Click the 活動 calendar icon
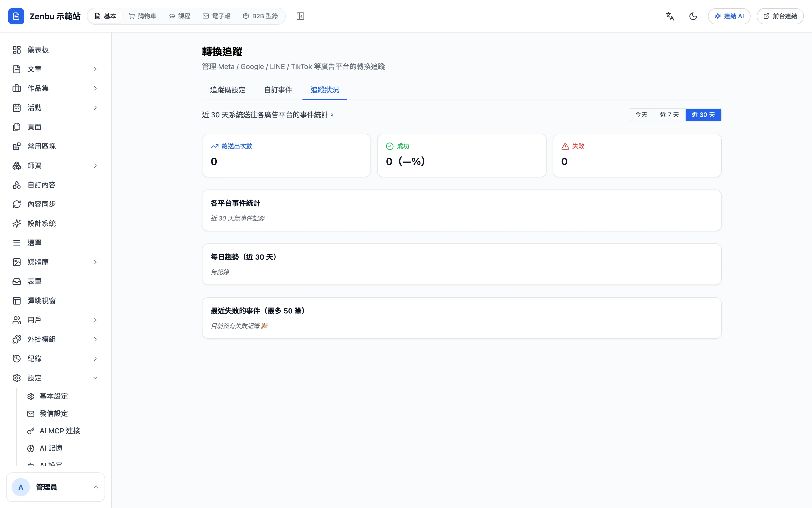The width and height of the screenshot is (812, 508). coord(17,107)
